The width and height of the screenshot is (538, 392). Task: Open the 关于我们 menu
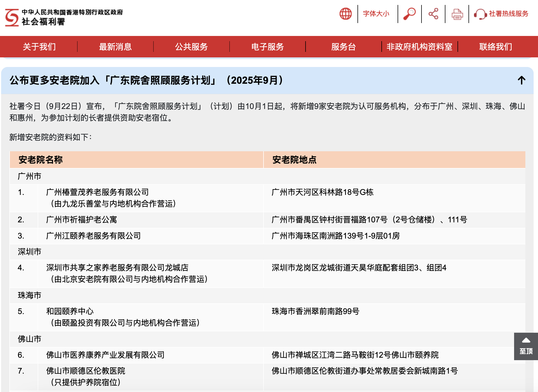pos(39,47)
